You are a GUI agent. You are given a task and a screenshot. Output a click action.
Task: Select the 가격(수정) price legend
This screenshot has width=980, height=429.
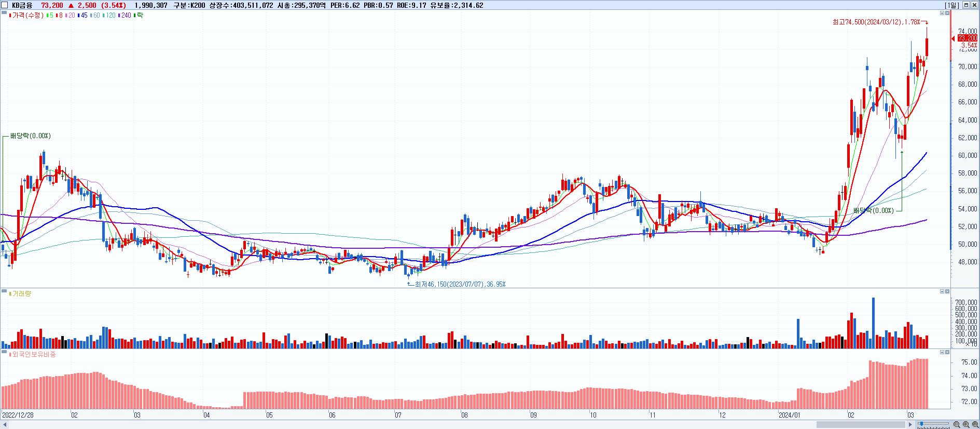(x=27, y=16)
